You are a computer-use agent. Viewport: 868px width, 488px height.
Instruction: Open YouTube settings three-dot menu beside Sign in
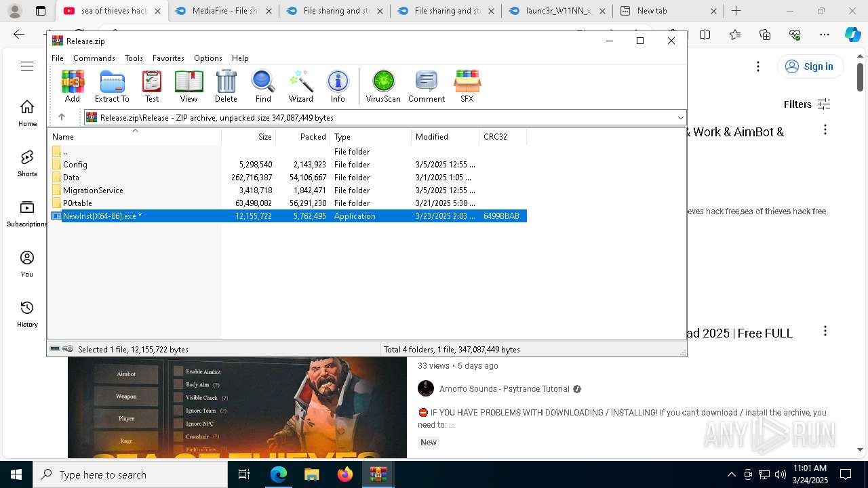(758, 66)
